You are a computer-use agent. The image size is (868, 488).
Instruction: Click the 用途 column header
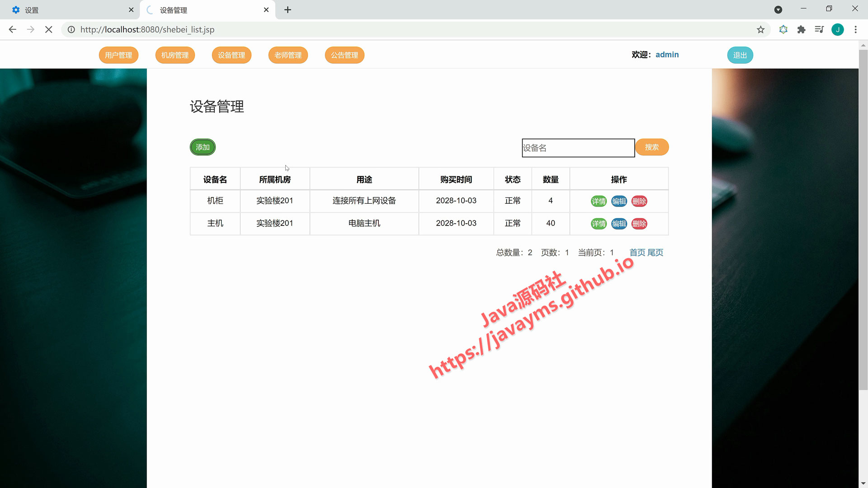click(364, 179)
